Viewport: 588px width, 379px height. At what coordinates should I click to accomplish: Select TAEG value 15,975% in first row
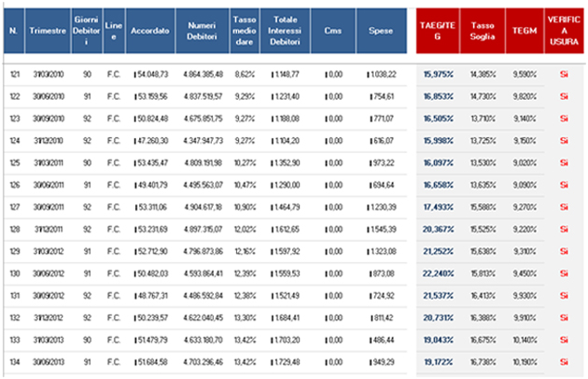[438, 75]
